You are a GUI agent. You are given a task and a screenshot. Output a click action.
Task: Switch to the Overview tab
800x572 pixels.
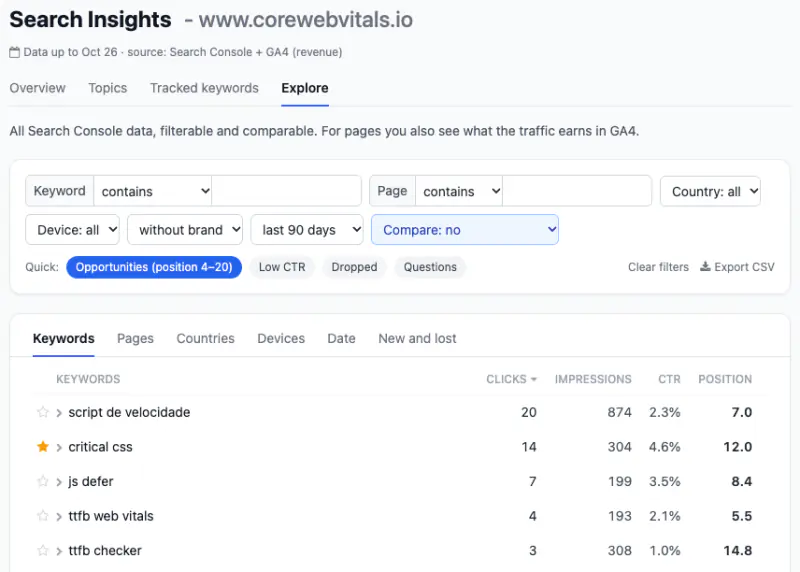38,88
